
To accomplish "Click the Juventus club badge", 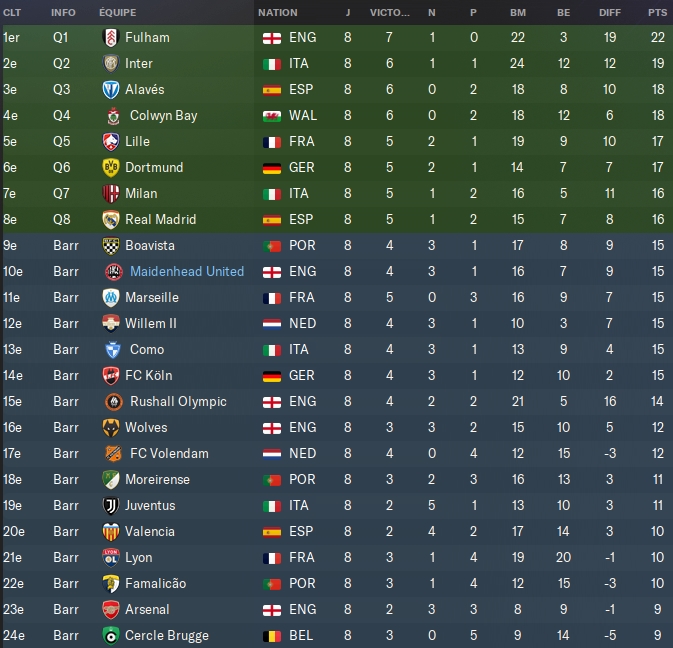I will click(112, 505).
